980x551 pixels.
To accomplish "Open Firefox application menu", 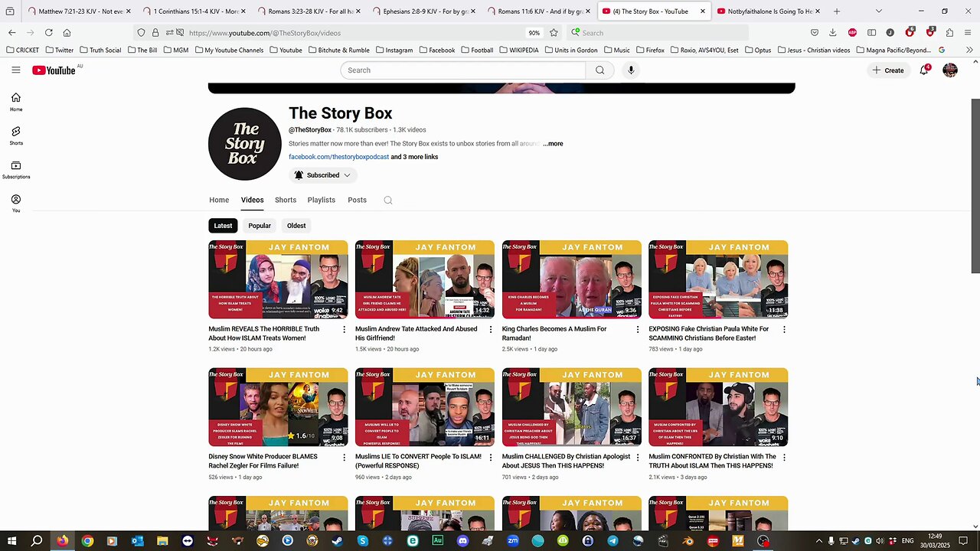I will point(969,33).
